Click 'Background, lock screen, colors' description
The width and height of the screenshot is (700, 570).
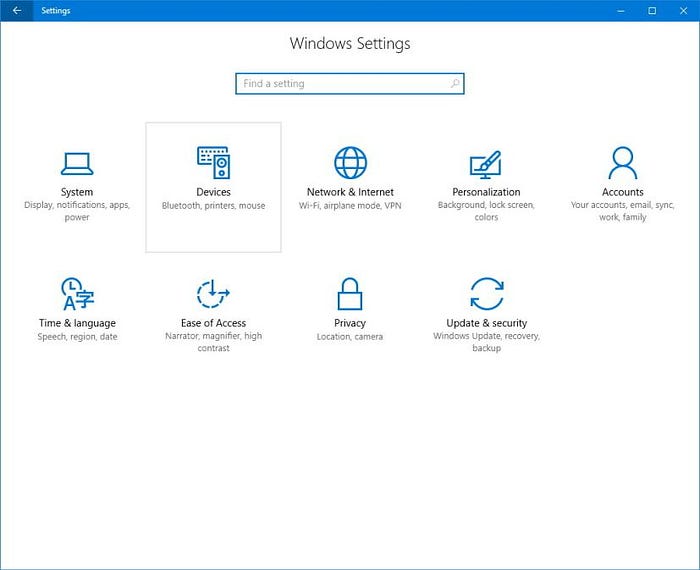tap(486, 211)
